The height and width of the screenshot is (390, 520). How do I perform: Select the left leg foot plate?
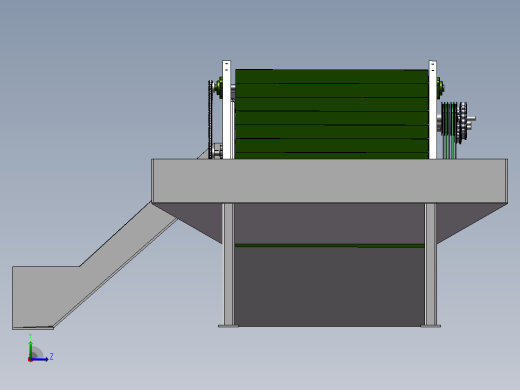point(228,326)
